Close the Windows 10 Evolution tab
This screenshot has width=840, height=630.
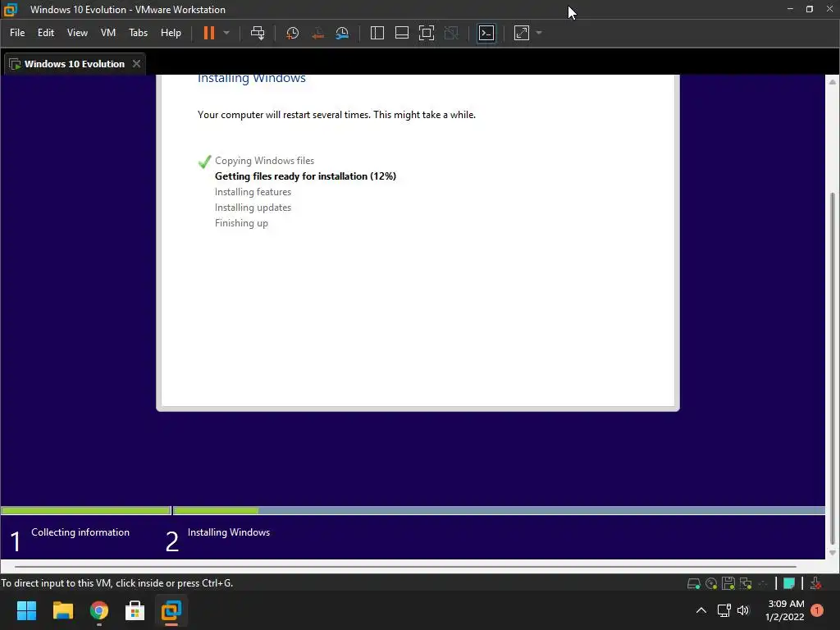[x=137, y=64]
